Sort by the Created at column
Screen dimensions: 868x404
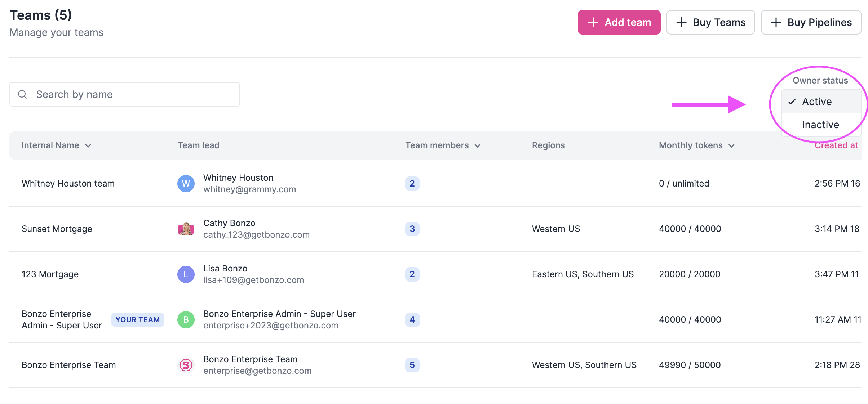pyautogui.click(x=836, y=145)
